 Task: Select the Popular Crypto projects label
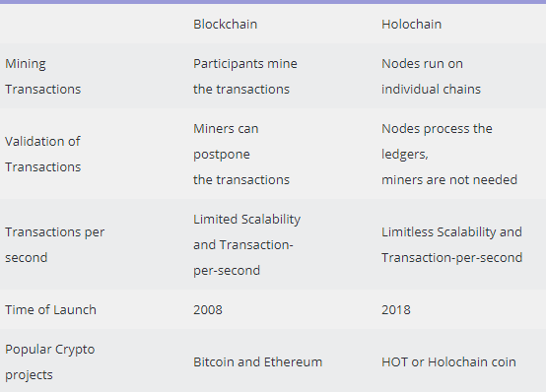(x=50, y=362)
